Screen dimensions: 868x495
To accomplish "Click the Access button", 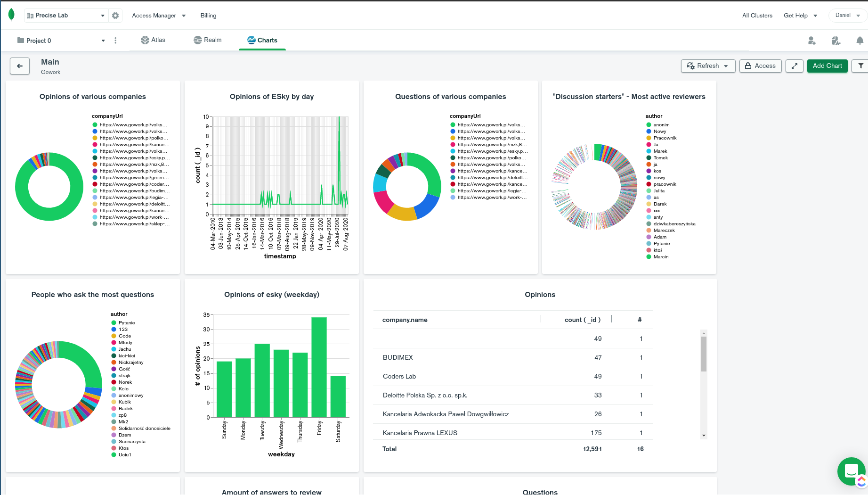I will 760,66.
